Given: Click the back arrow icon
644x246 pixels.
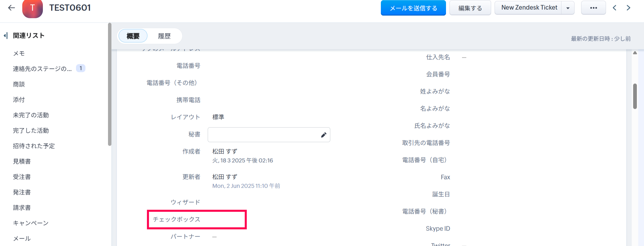Looking at the screenshot, I should click(11, 8).
